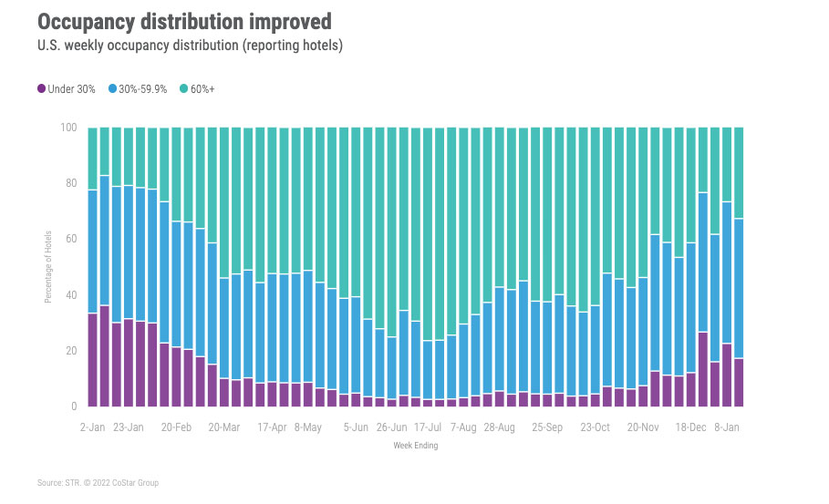Viewport: 829px width, 504px height.
Task: Toggle the '60%+' legend label
Action: [x=204, y=88]
